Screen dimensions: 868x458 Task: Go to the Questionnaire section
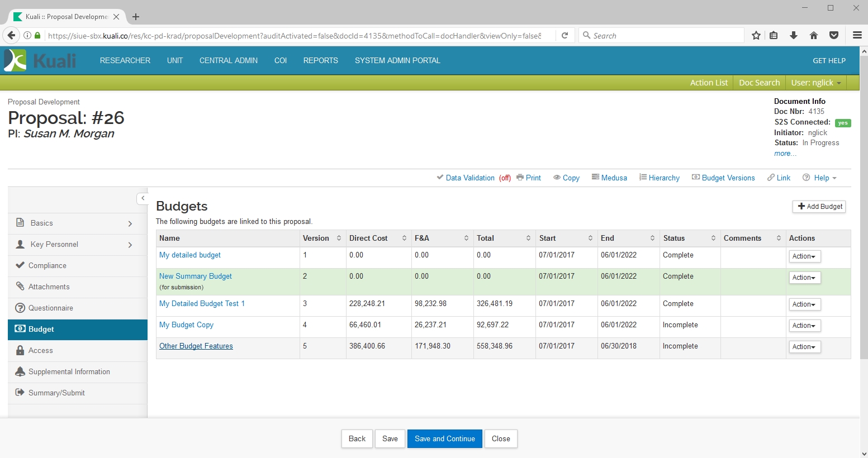tap(50, 308)
